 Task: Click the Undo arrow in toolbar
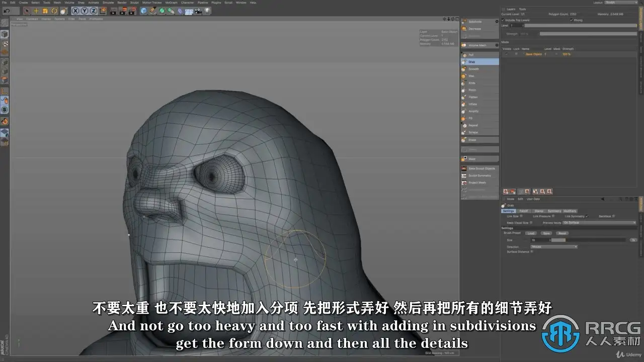tap(7, 11)
